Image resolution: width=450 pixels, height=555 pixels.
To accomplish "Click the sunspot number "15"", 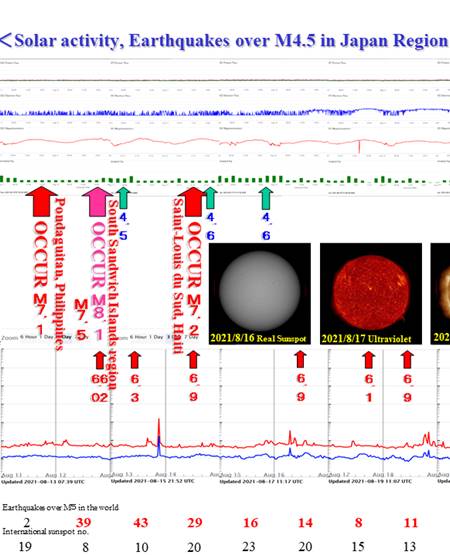I will [x=357, y=547].
